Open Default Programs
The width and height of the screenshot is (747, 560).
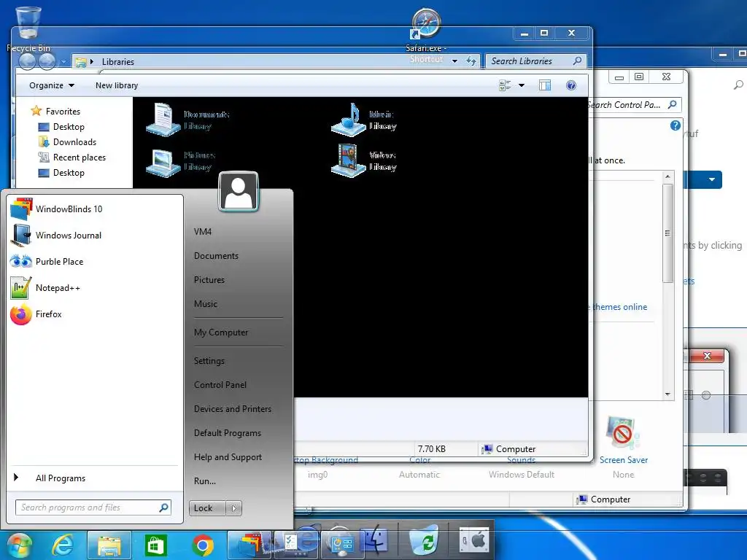point(228,433)
